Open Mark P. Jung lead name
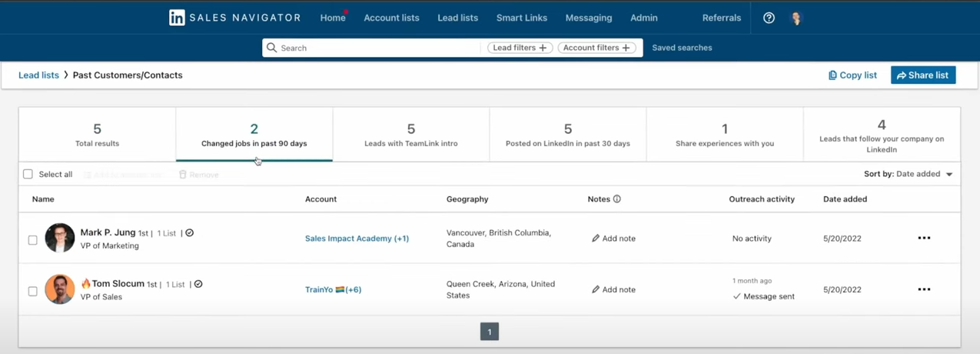Viewport: 980px width, 354px height. tap(108, 232)
